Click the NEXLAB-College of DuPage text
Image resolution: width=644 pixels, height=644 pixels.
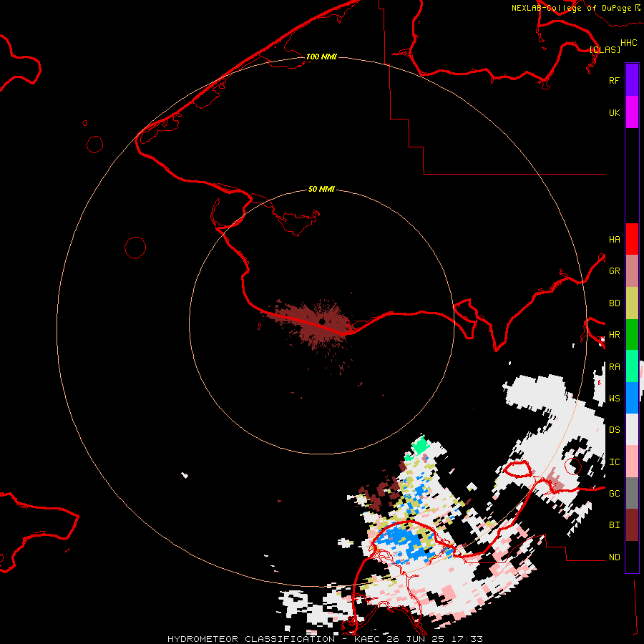571,8
